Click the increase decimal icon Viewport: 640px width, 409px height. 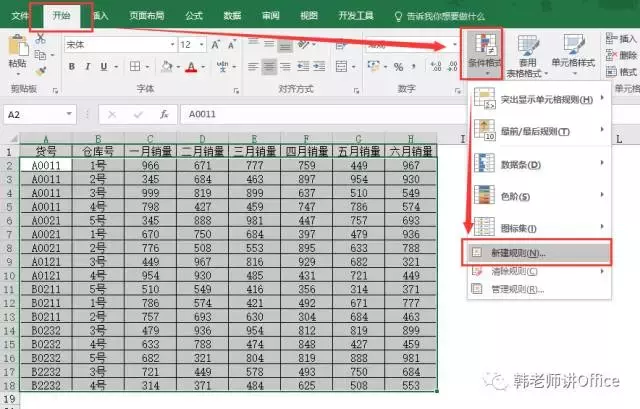pyautogui.click(x=436, y=66)
